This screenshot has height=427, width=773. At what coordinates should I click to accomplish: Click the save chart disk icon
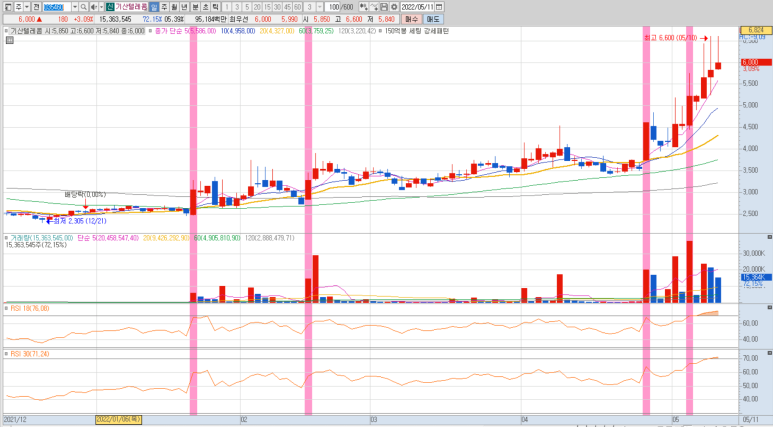tap(384, 7)
